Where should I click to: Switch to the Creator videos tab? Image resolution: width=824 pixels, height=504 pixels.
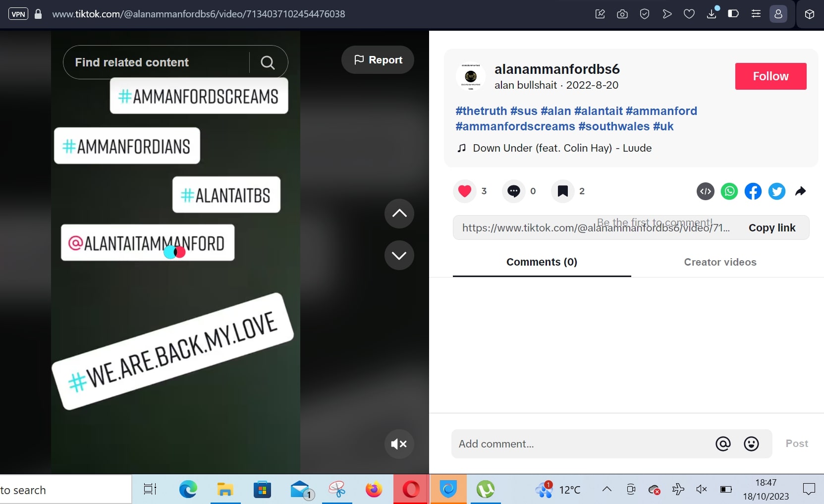point(720,262)
